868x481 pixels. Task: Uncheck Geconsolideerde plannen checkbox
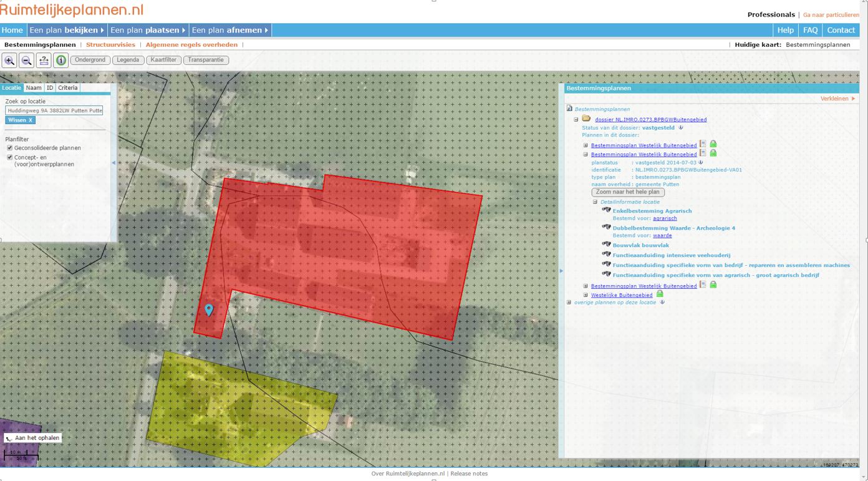9,148
